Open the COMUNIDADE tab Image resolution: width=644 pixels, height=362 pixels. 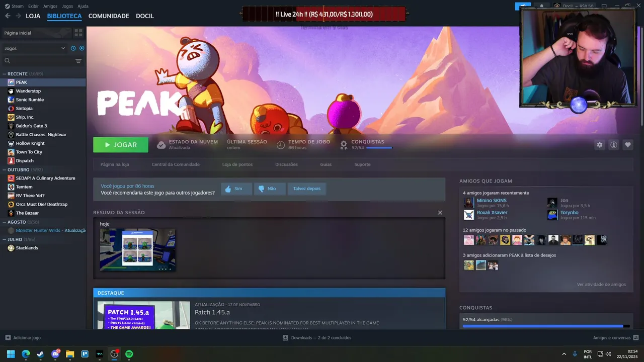coord(109,16)
